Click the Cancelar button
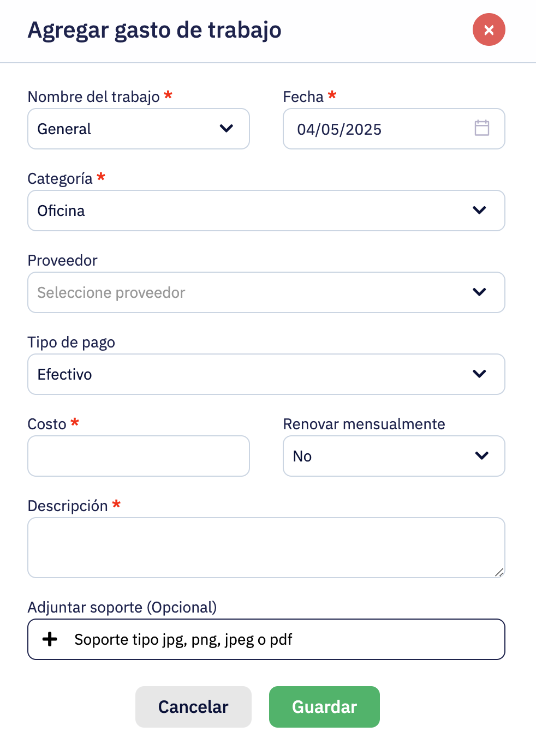 pyautogui.click(x=193, y=707)
